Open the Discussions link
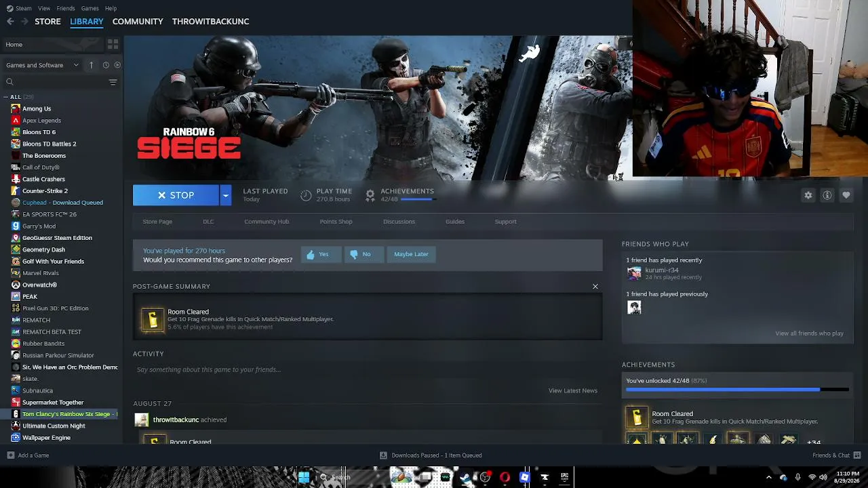 coord(399,222)
